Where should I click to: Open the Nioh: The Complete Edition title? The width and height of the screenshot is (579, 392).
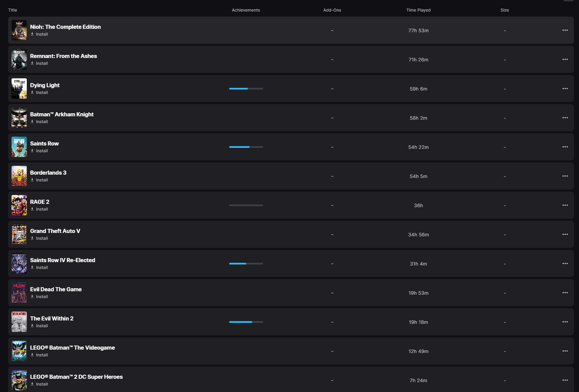tap(65, 27)
